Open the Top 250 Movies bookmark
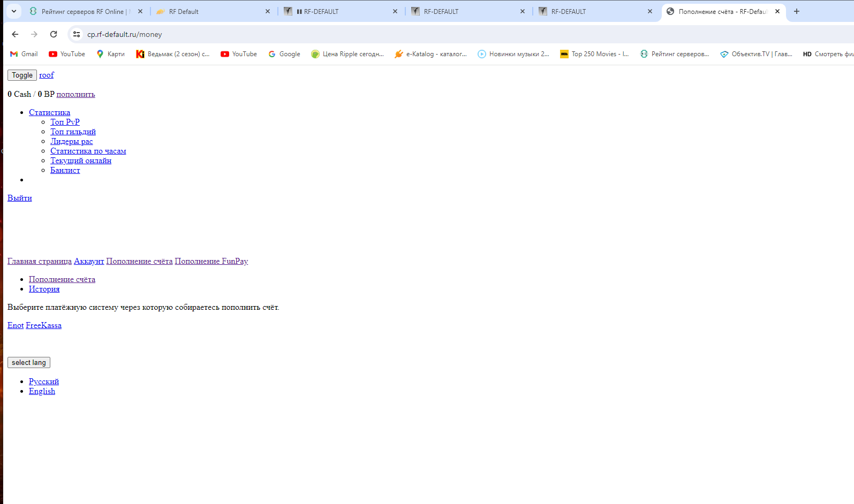This screenshot has height=504, width=854. tap(594, 54)
